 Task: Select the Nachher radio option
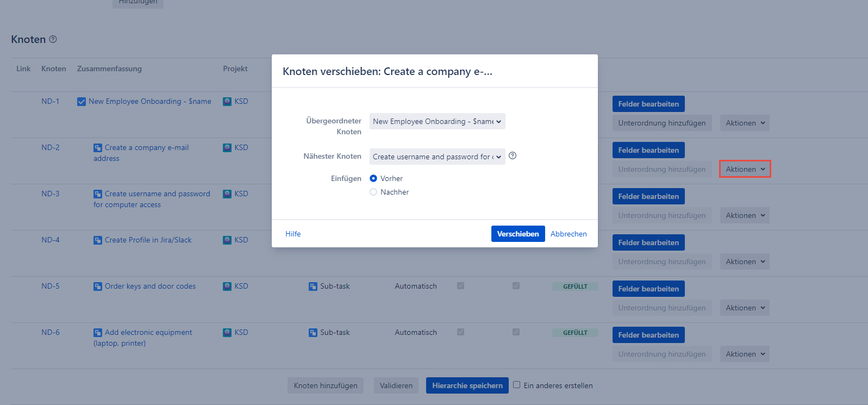tap(373, 192)
